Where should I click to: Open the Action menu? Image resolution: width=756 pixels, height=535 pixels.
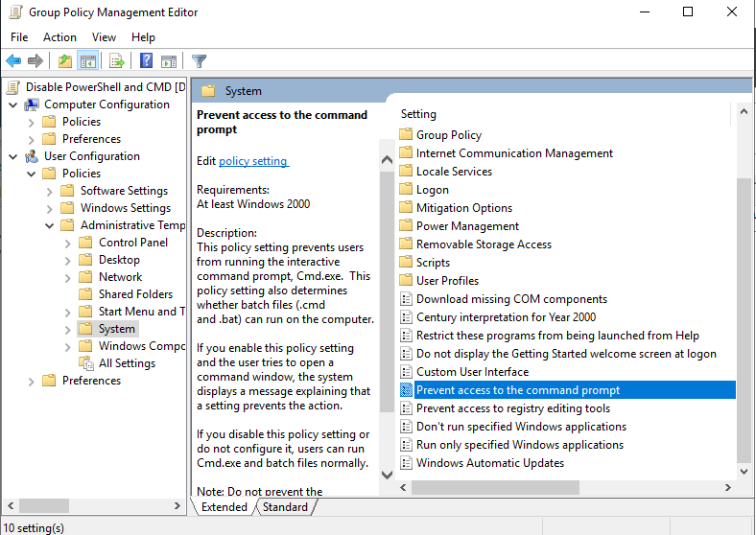tap(59, 37)
